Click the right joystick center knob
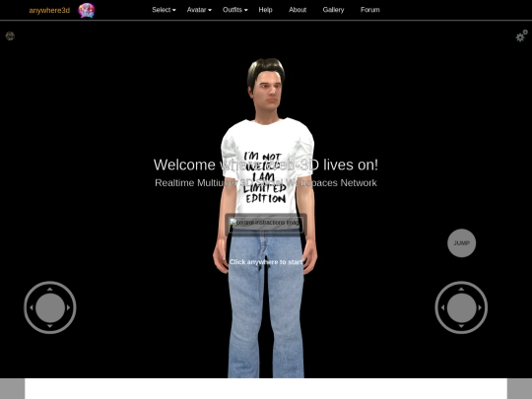Screen dimensions: 532x399 point(461,307)
